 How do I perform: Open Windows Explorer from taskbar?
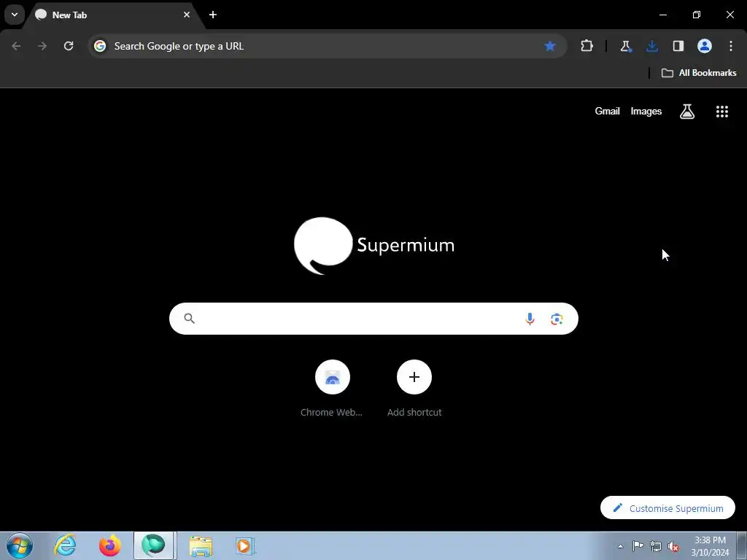pyautogui.click(x=201, y=545)
